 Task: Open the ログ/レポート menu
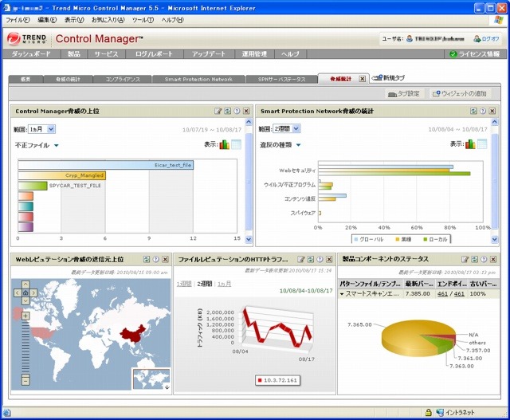pyautogui.click(x=154, y=54)
